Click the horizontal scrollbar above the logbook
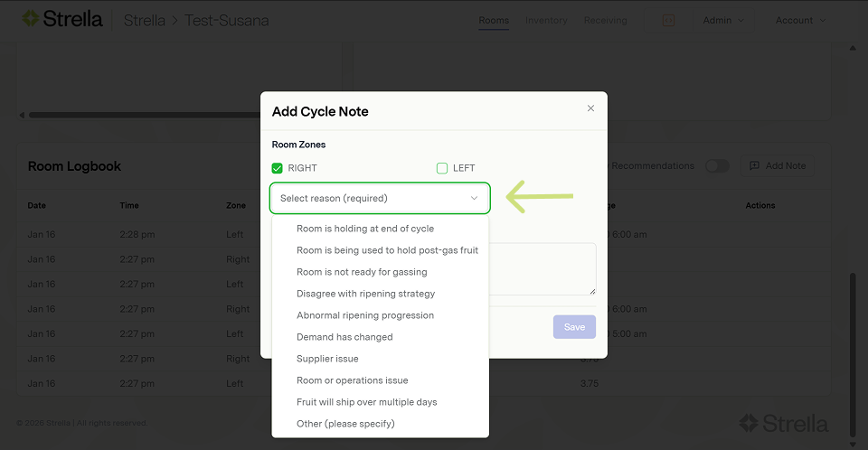Image resolution: width=868 pixels, height=450 pixels. coord(145,115)
